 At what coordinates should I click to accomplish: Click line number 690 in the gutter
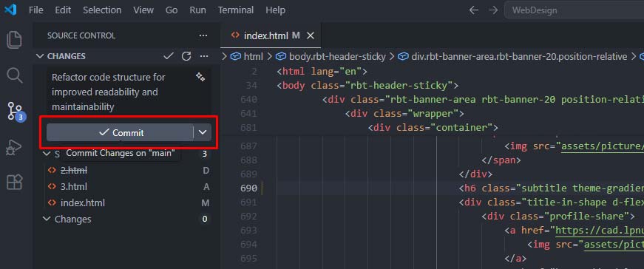249,188
